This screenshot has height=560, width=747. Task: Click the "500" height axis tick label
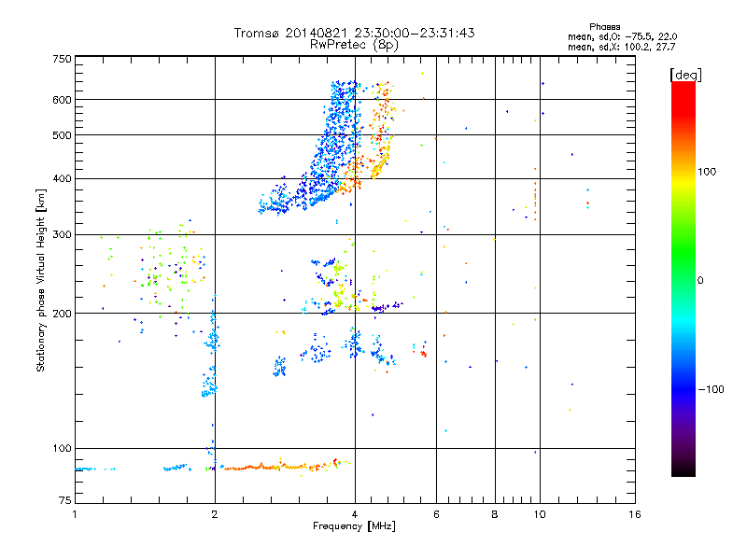tap(62, 135)
